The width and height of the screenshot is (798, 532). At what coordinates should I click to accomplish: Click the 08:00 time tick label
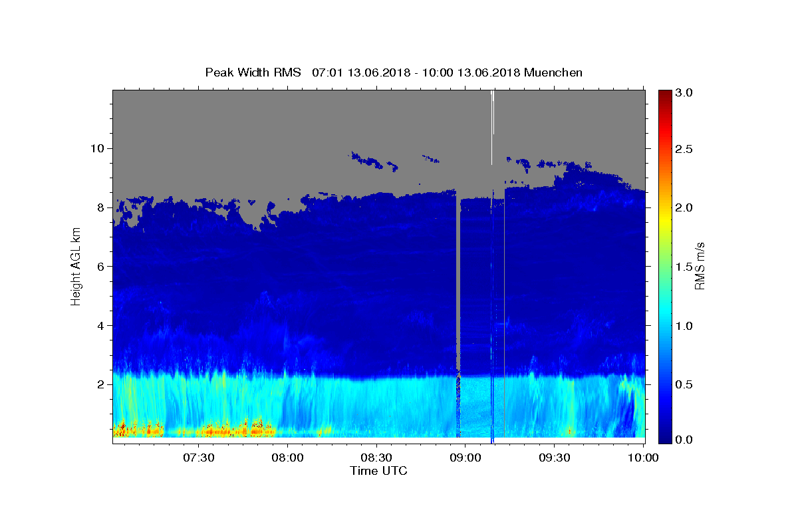point(287,458)
